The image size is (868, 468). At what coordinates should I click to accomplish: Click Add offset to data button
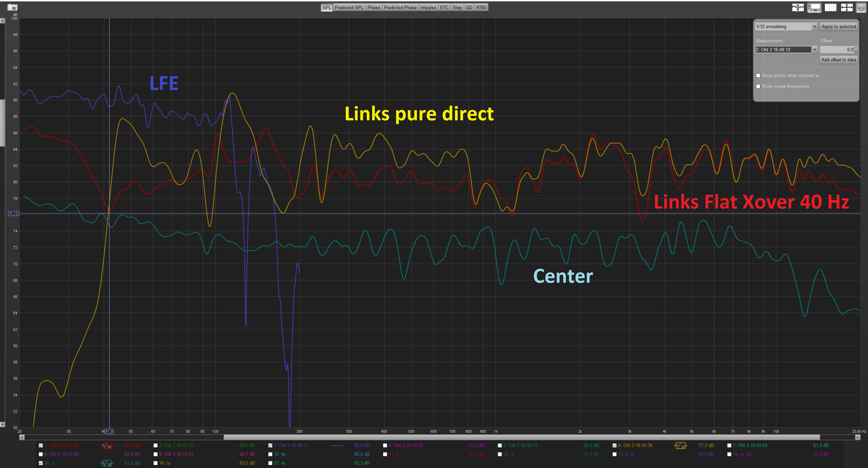coord(838,60)
